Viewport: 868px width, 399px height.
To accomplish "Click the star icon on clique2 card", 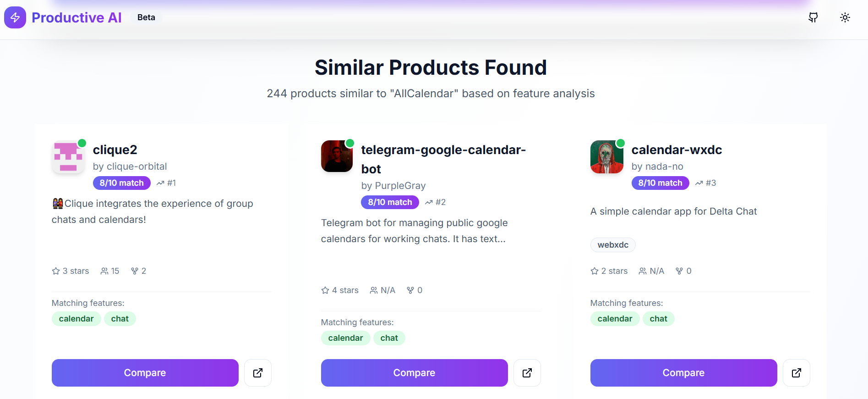I will pos(56,271).
